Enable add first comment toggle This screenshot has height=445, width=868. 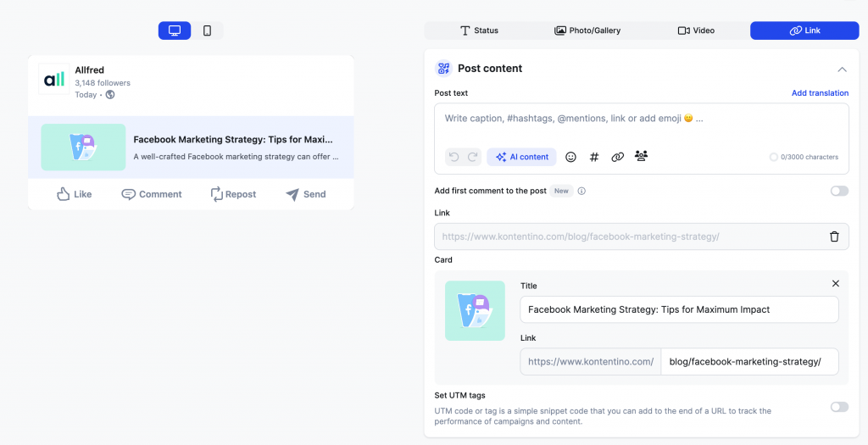point(838,191)
